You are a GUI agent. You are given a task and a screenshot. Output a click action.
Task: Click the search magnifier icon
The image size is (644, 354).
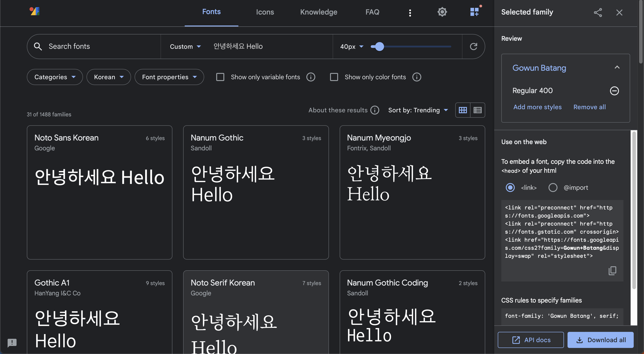(x=38, y=47)
